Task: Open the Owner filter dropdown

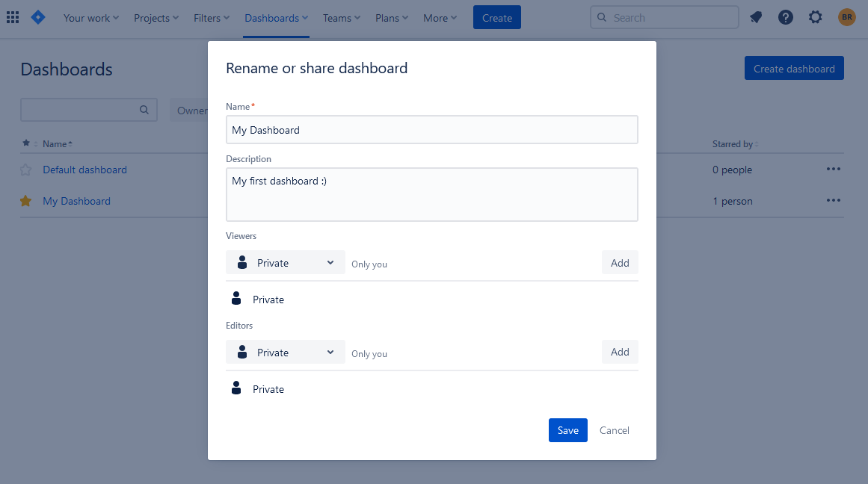Action: point(189,111)
